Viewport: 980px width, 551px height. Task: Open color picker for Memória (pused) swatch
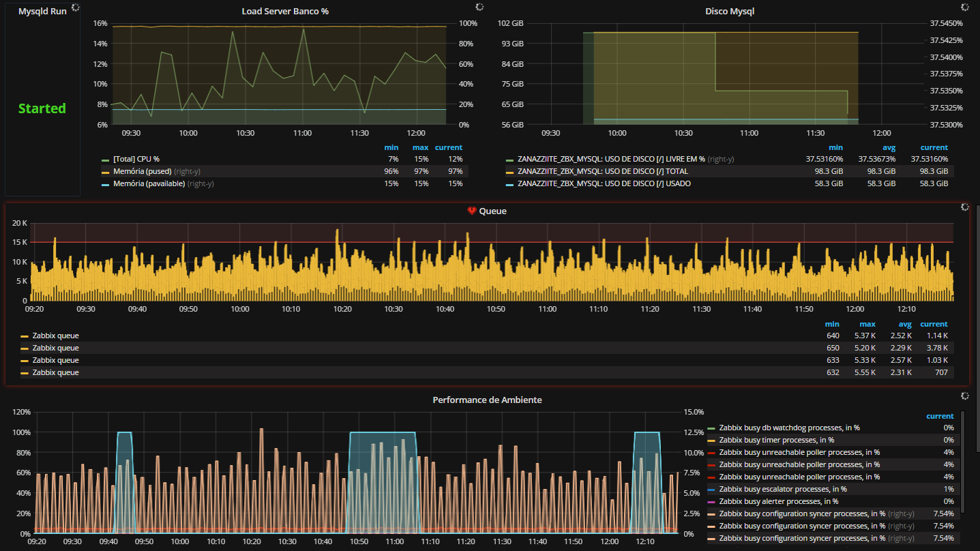click(105, 172)
